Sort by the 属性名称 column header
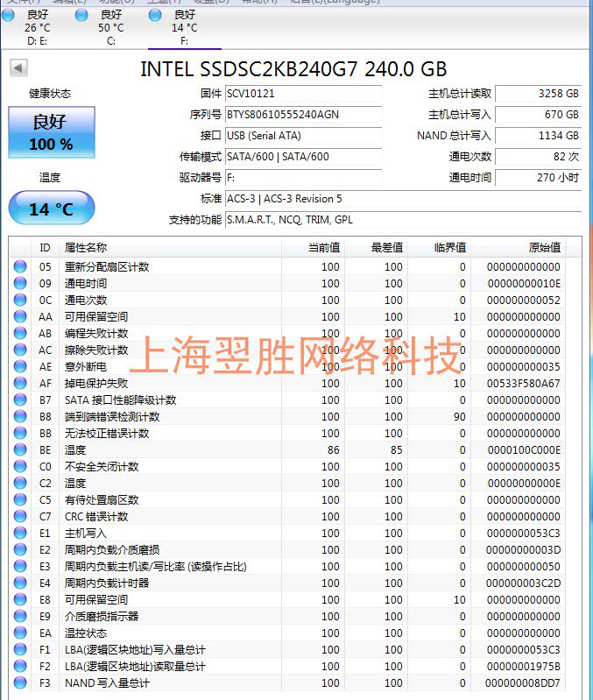Screen dimensions: 593x700 point(170,247)
